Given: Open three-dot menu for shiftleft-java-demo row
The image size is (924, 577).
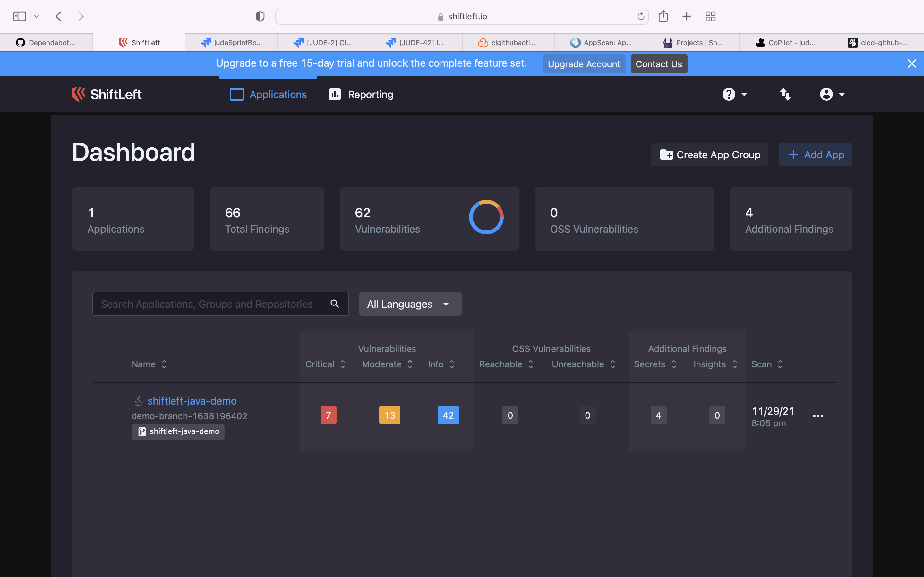Looking at the screenshot, I should [818, 416].
